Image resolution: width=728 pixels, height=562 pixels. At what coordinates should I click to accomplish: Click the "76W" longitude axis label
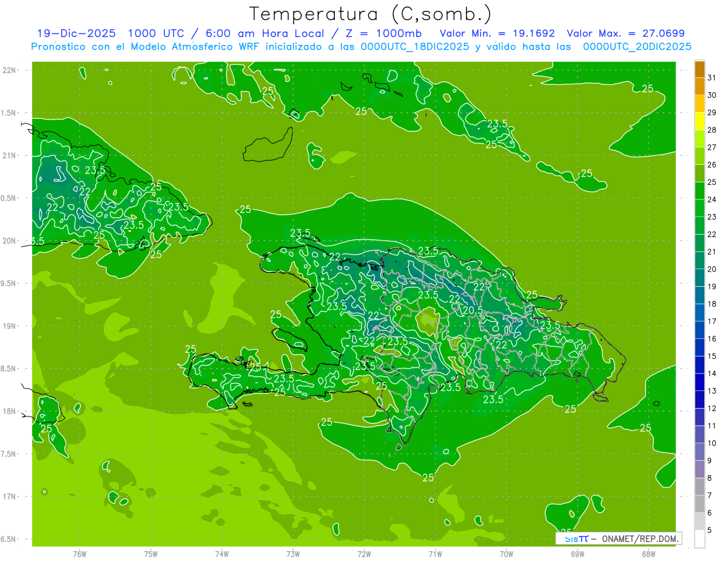pos(79,554)
